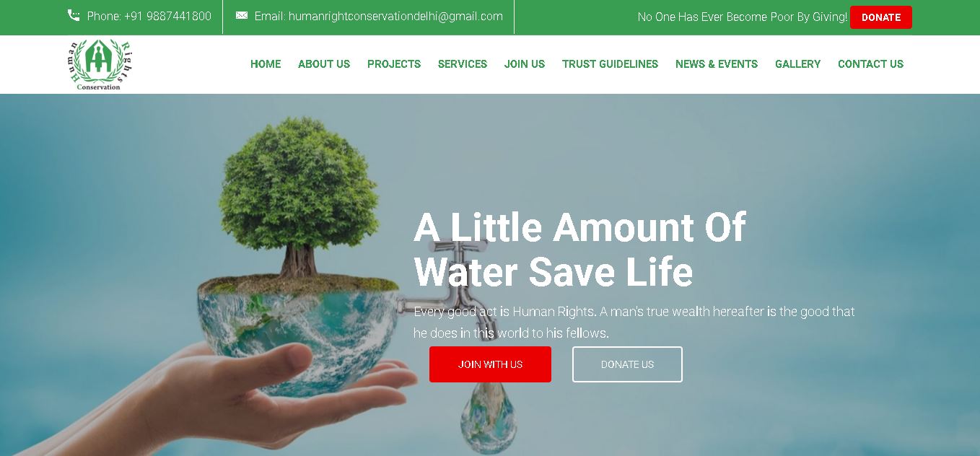The height and width of the screenshot is (456, 980).
Task: Click the email envelope icon
Action: click(x=242, y=15)
